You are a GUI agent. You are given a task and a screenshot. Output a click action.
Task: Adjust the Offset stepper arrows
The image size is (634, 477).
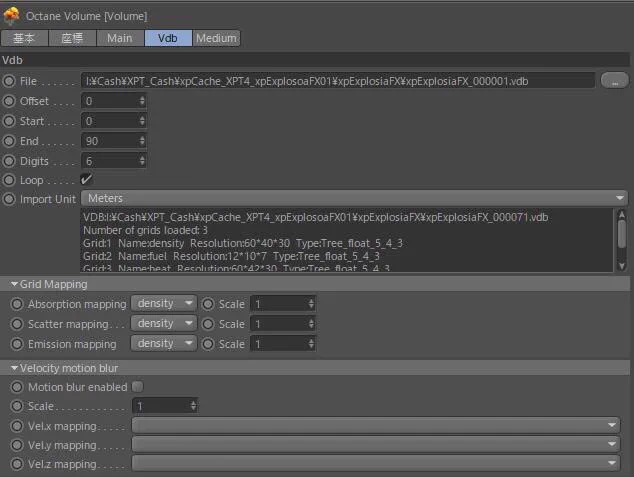(x=142, y=101)
